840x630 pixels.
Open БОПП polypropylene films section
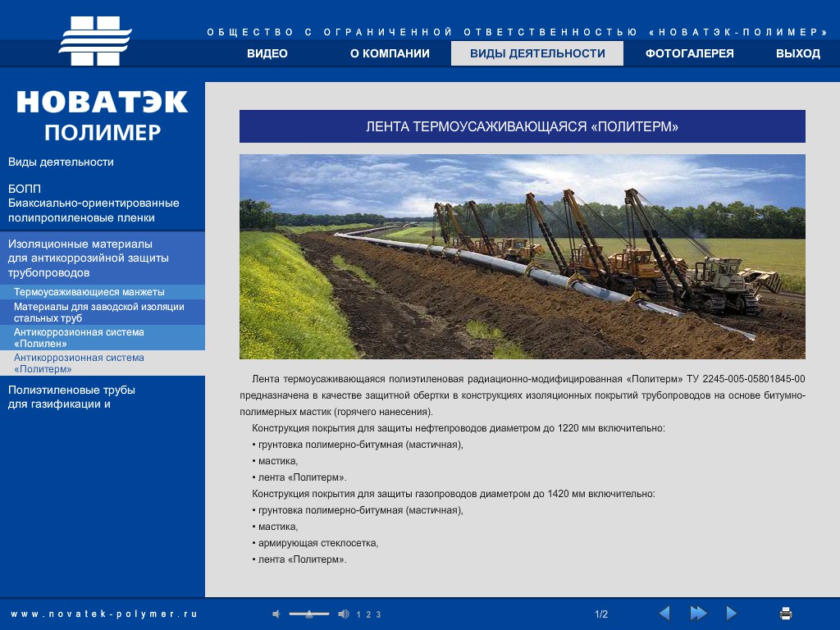pyautogui.click(x=94, y=203)
